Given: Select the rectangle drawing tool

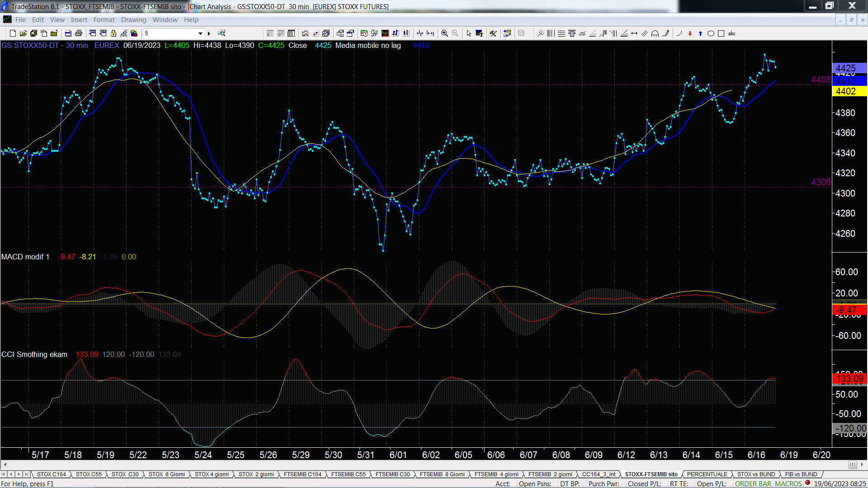Looking at the screenshot, I should pyautogui.click(x=721, y=33).
